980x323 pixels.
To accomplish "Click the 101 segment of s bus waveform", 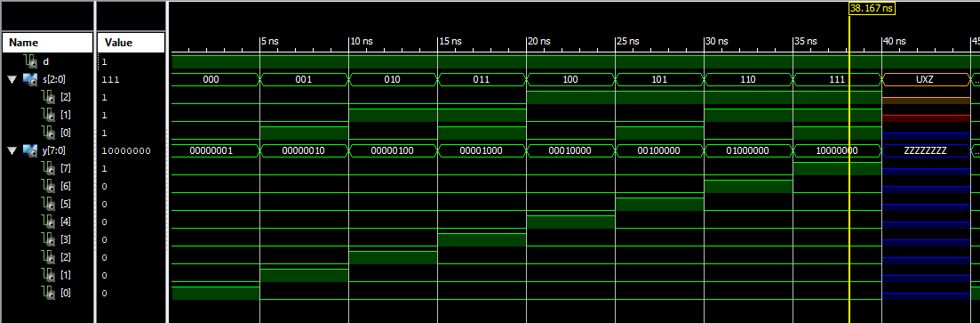I will tap(659, 79).
